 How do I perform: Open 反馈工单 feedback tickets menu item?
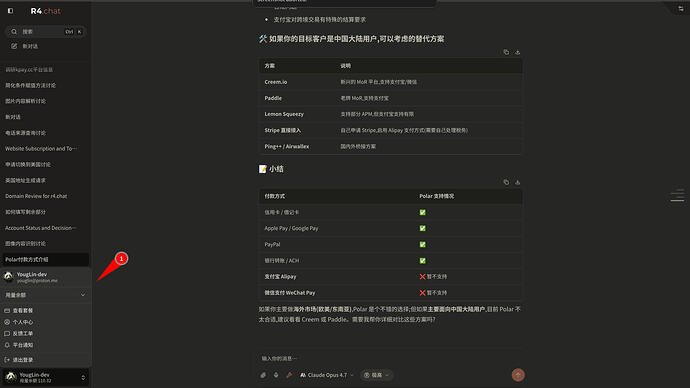[x=23, y=333]
